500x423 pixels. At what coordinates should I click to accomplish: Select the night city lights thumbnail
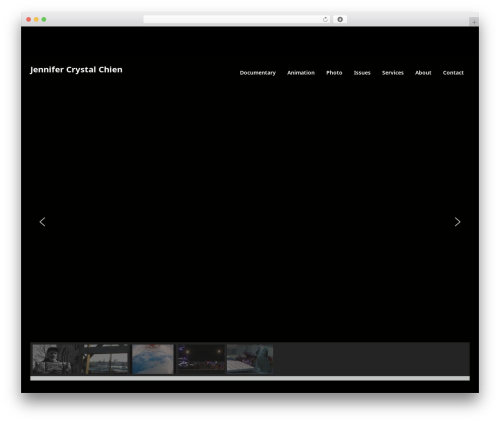coord(201,359)
